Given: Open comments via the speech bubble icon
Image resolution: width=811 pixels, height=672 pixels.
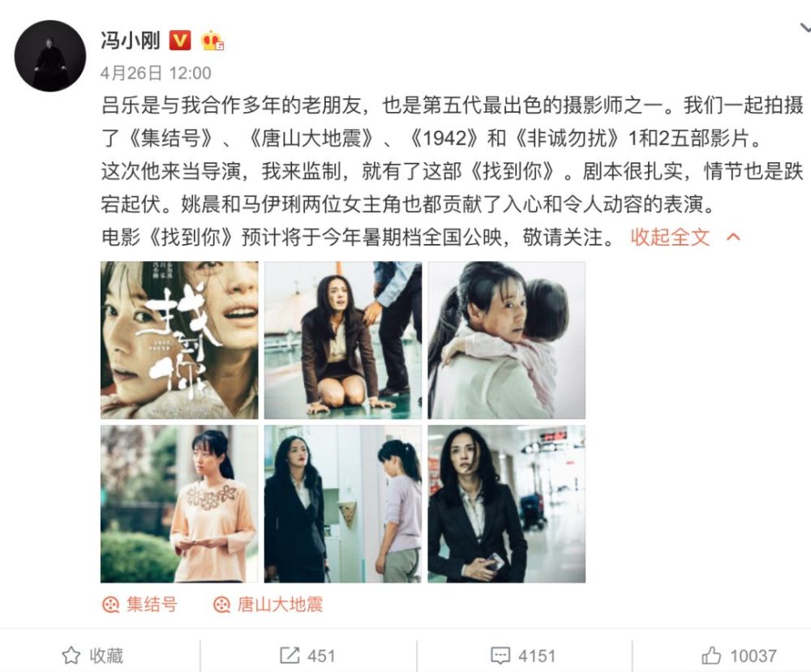Looking at the screenshot, I should (500, 656).
